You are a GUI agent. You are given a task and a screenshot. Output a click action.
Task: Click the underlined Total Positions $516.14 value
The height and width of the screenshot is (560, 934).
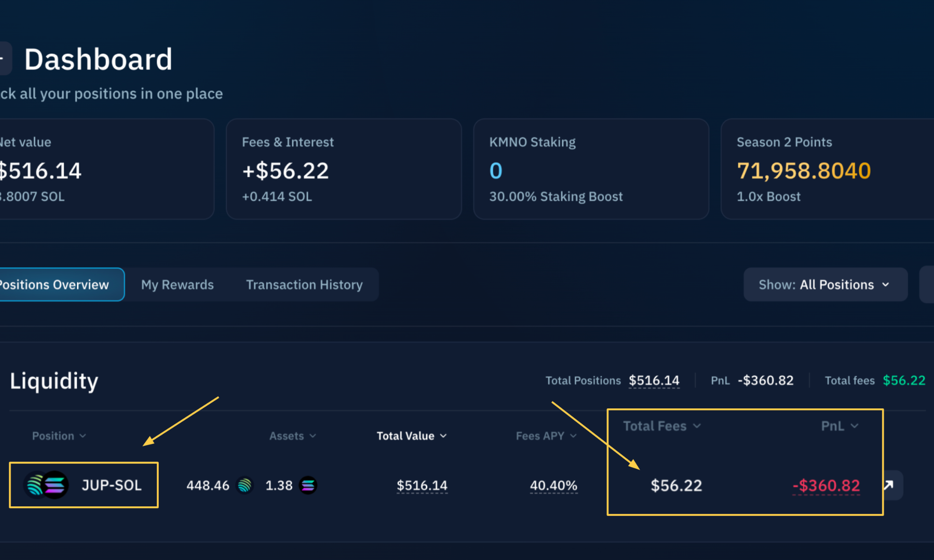pyautogui.click(x=654, y=380)
